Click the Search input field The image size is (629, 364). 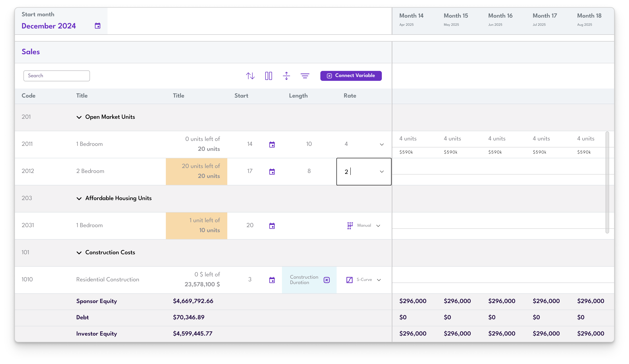coord(57,76)
